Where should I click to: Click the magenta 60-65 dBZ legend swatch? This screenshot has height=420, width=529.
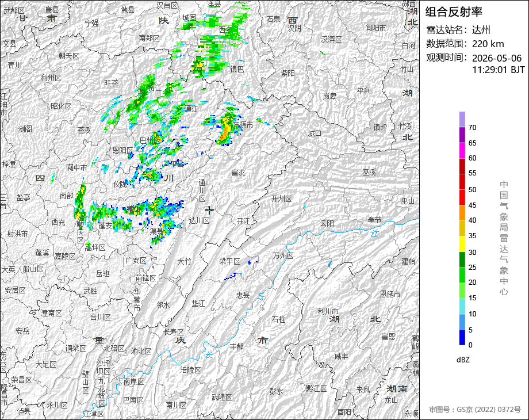[x=462, y=150]
